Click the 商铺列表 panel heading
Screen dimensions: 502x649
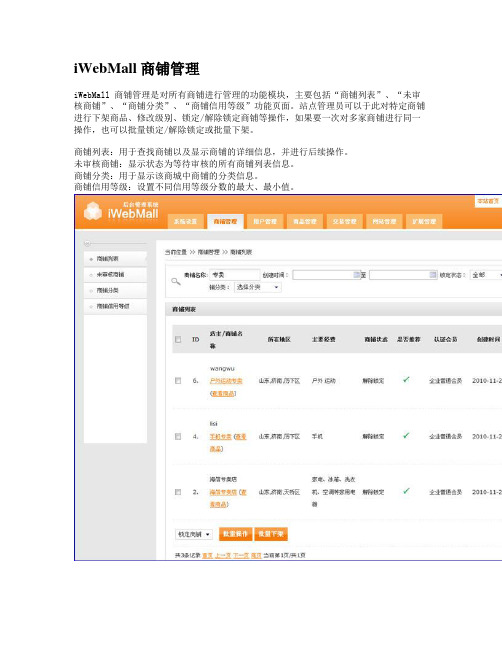tap(184, 309)
